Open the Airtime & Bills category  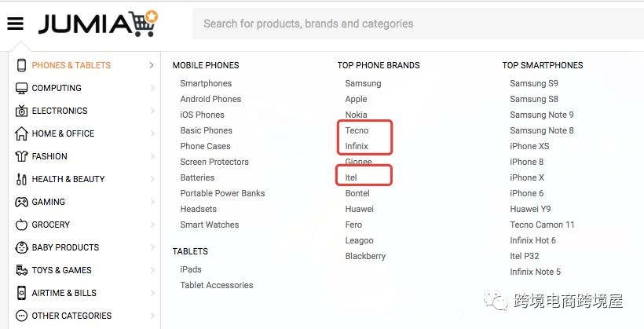coord(64,293)
